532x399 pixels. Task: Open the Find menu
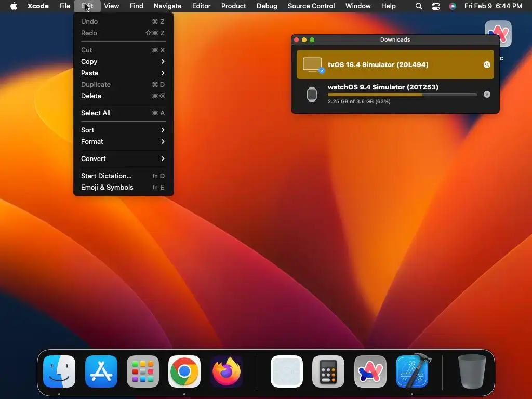(137, 6)
